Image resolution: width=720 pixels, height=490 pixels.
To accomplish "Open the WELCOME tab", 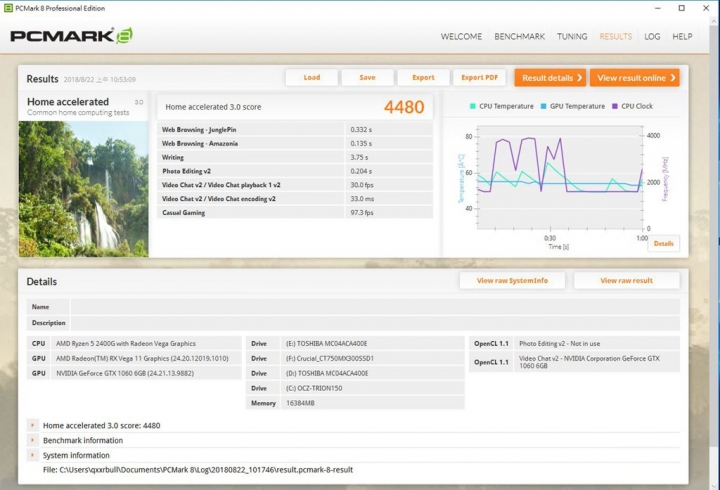I will pyautogui.click(x=461, y=37).
